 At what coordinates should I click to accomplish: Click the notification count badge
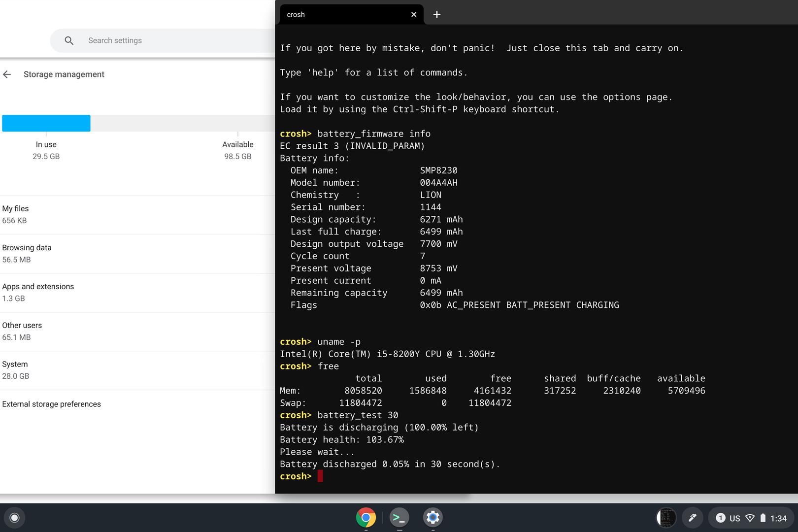(x=720, y=518)
